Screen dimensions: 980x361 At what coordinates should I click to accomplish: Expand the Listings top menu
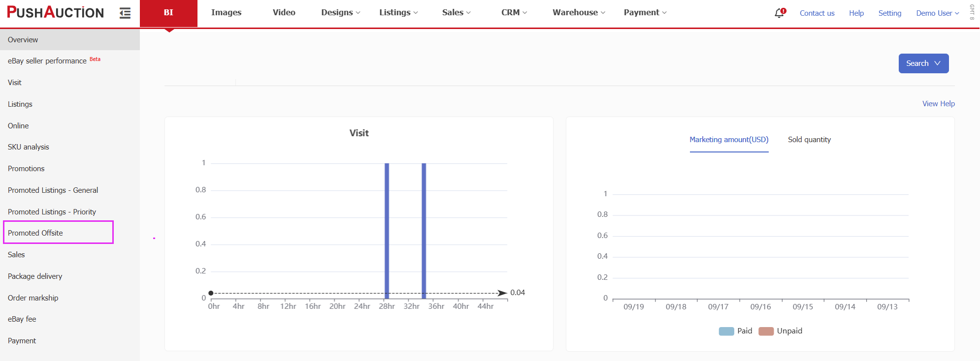coord(398,12)
